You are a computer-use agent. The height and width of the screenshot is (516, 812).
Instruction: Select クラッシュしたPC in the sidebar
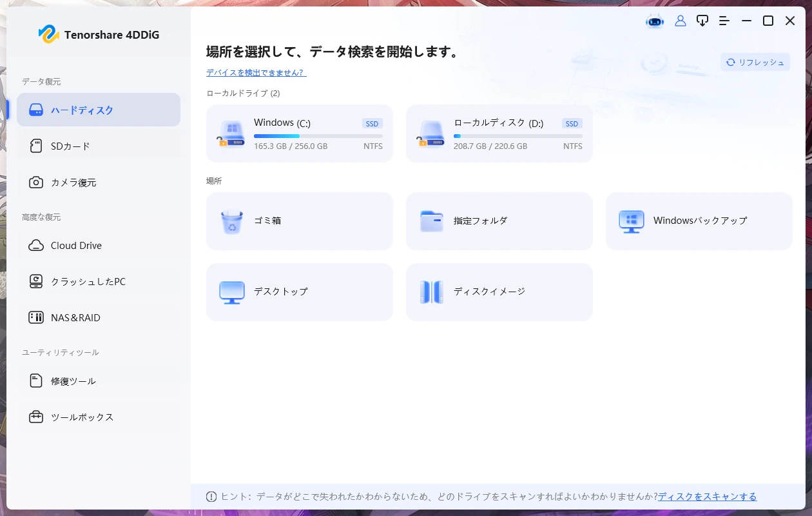(x=99, y=281)
